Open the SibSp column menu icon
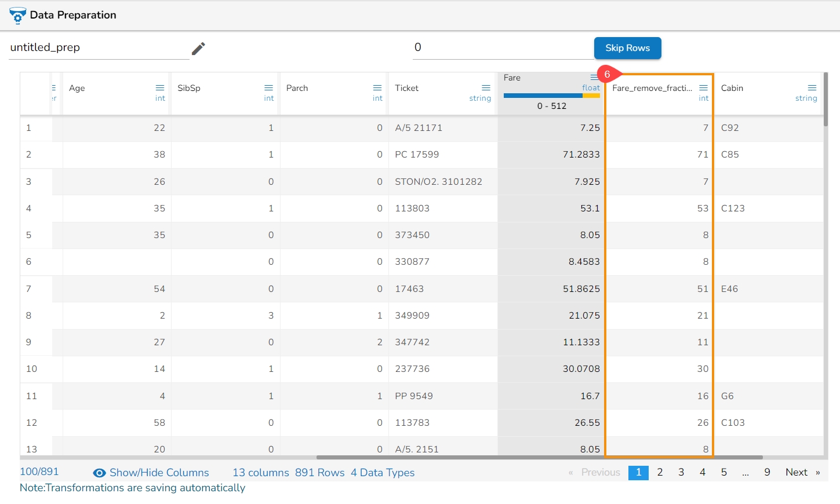The width and height of the screenshot is (840, 504). coord(268,88)
